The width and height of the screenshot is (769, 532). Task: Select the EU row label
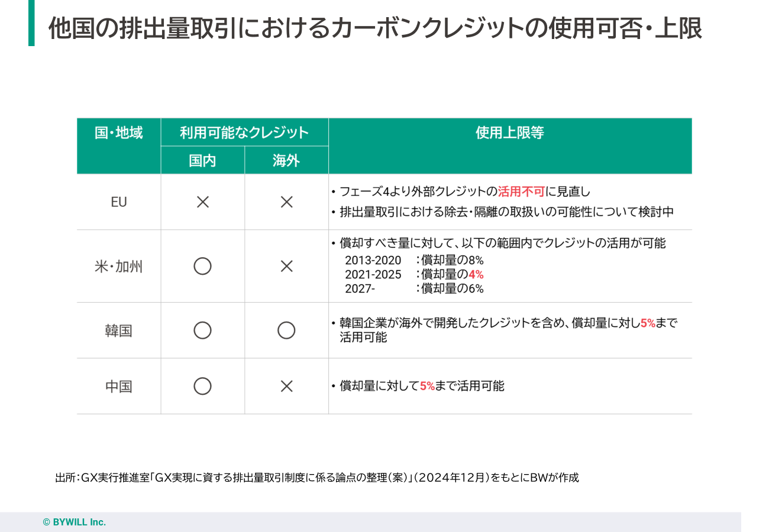[x=119, y=202]
